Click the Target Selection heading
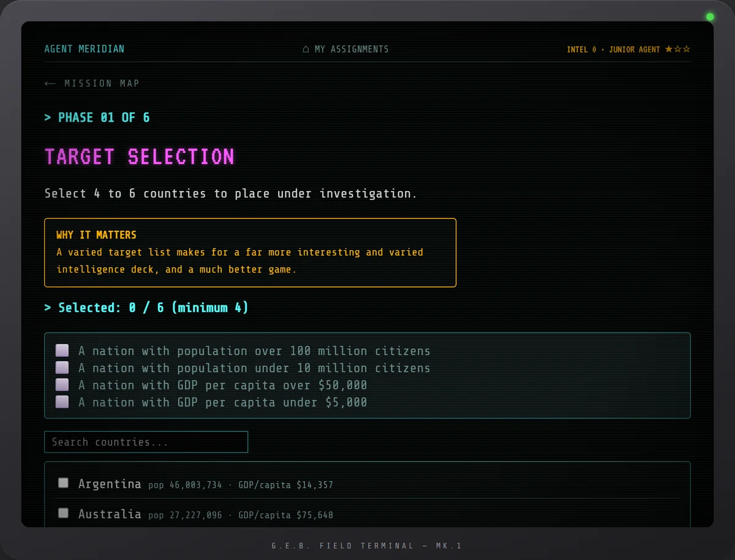 tap(140, 157)
